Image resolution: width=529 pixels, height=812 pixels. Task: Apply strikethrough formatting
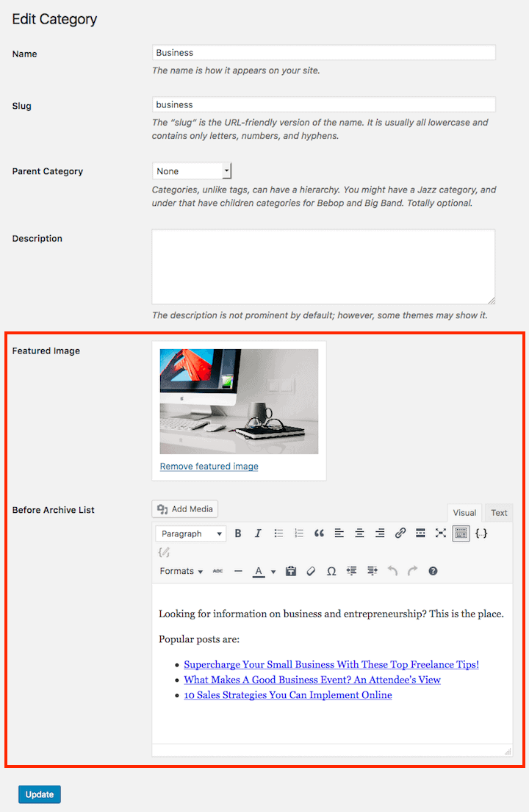[x=218, y=571]
